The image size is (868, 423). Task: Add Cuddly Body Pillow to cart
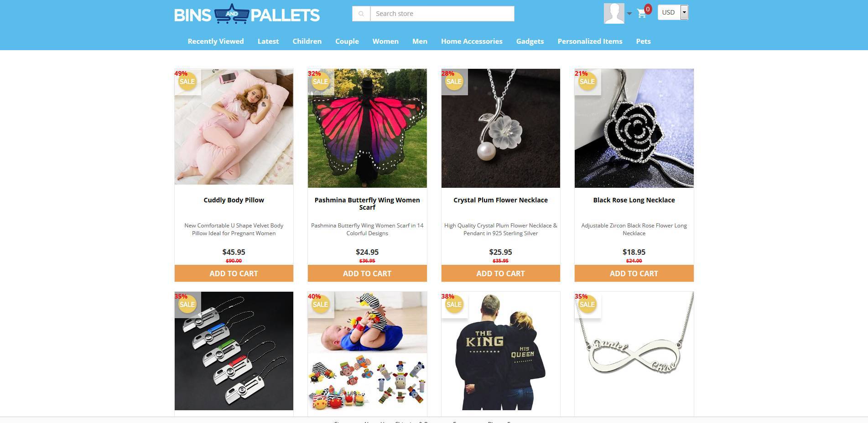coord(234,273)
